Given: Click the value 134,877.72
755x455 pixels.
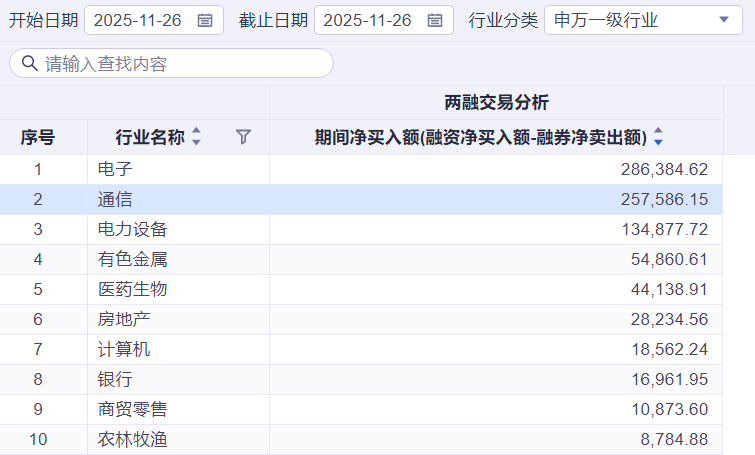Looking at the screenshot, I should (664, 229).
